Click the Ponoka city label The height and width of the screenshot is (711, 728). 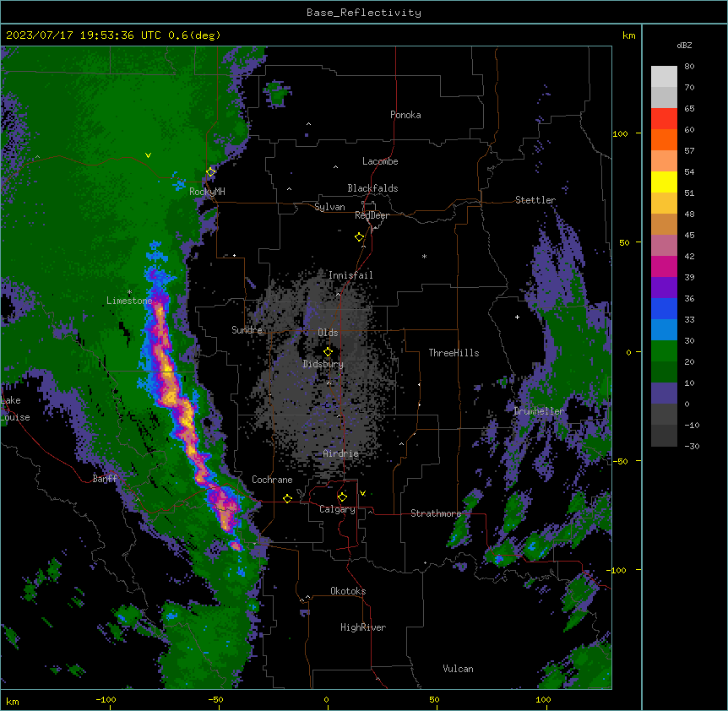coord(405,115)
